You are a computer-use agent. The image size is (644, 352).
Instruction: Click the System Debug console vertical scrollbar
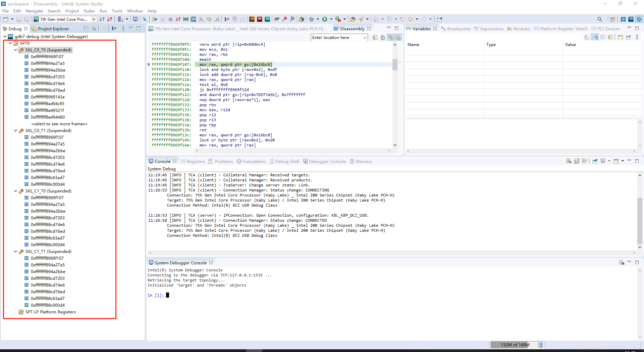pos(640,221)
